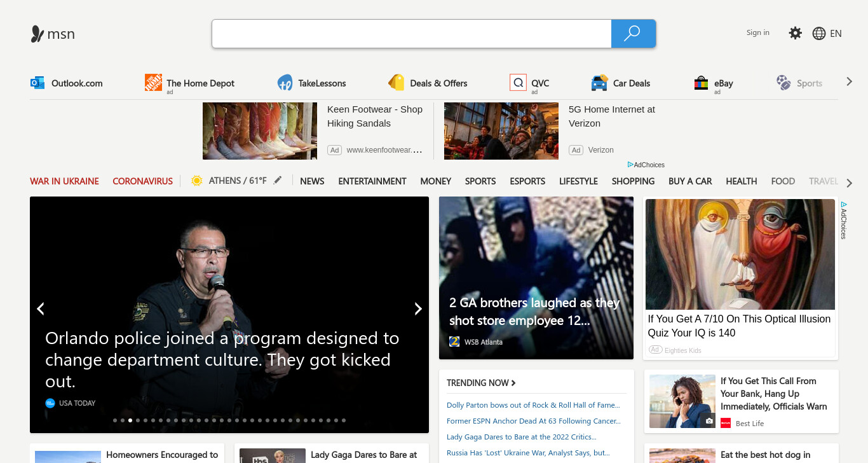Screen dimensions: 868x463
Task: Open the LIFESTYLE section
Action: click(x=578, y=181)
